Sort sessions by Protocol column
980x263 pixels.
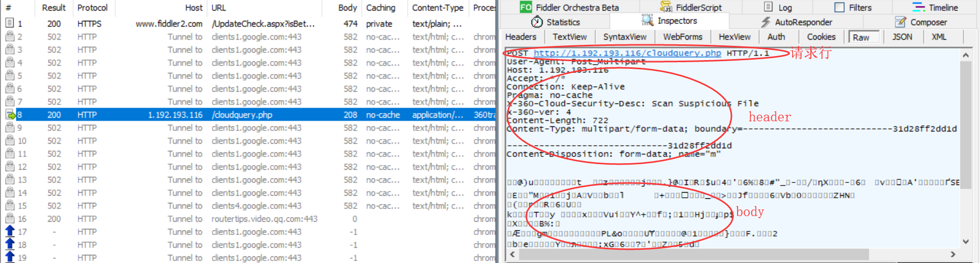tap(92, 8)
